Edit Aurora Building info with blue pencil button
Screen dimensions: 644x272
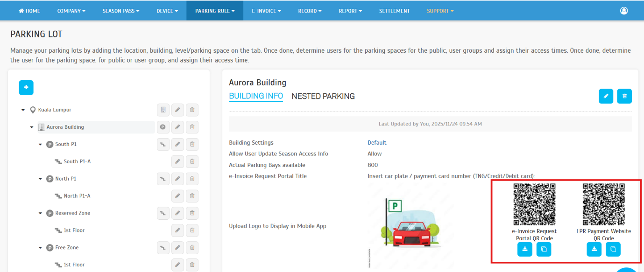606,96
